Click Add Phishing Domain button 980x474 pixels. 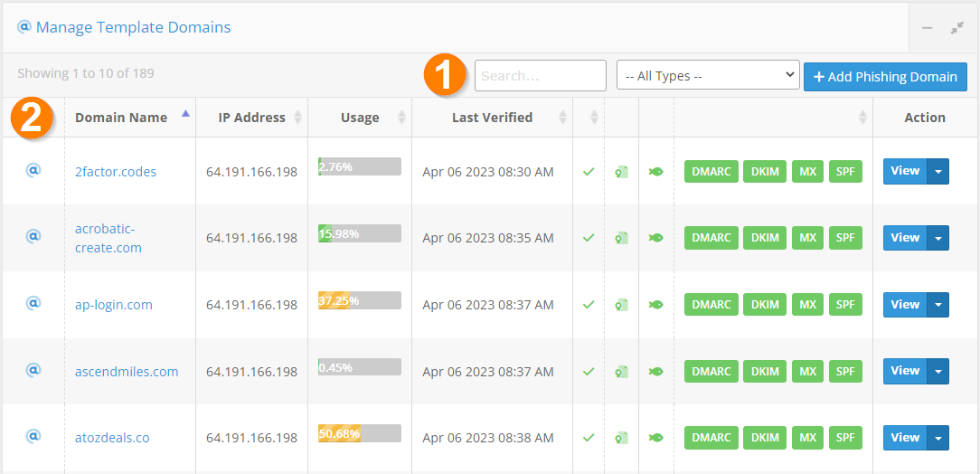tap(885, 77)
